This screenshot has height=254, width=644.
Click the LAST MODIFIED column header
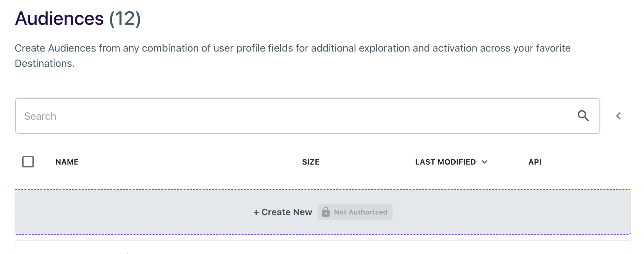coord(445,162)
